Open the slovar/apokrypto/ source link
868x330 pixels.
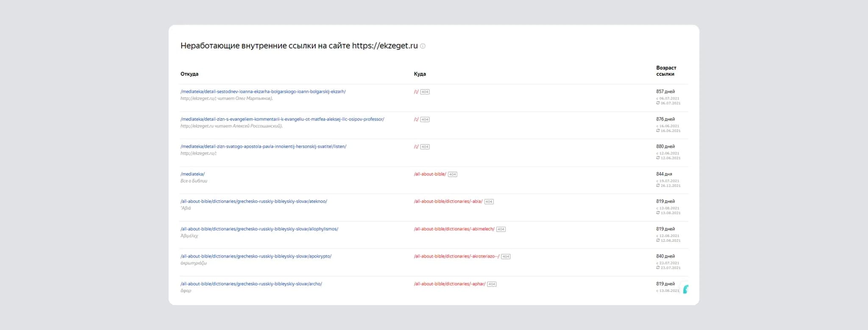coord(256,256)
